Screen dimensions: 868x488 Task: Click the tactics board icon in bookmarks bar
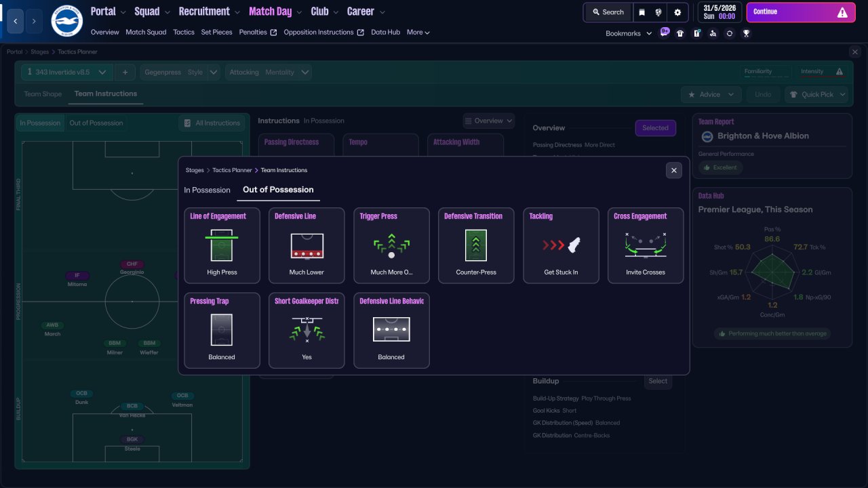(x=696, y=33)
